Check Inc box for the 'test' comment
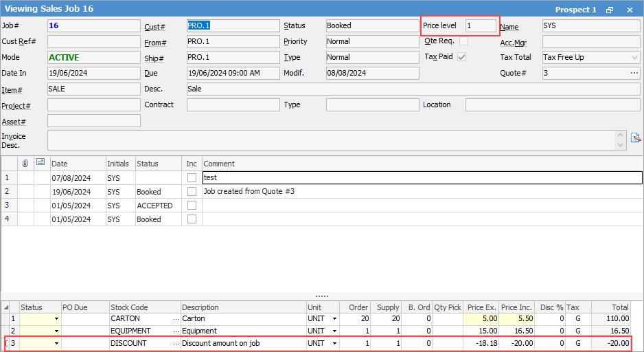The width and height of the screenshot is (644, 352). pos(192,178)
